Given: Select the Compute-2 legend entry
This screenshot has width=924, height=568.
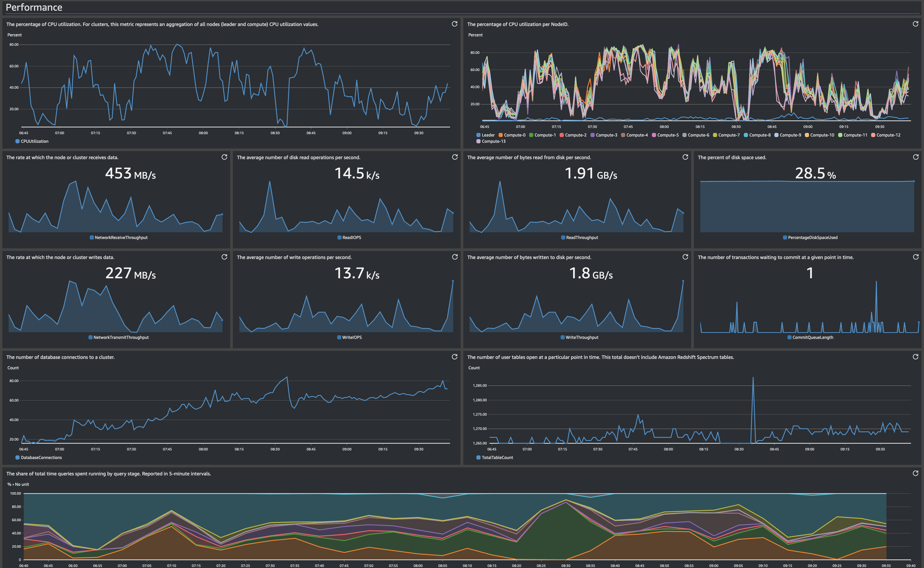Looking at the screenshot, I should coord(573,135).
